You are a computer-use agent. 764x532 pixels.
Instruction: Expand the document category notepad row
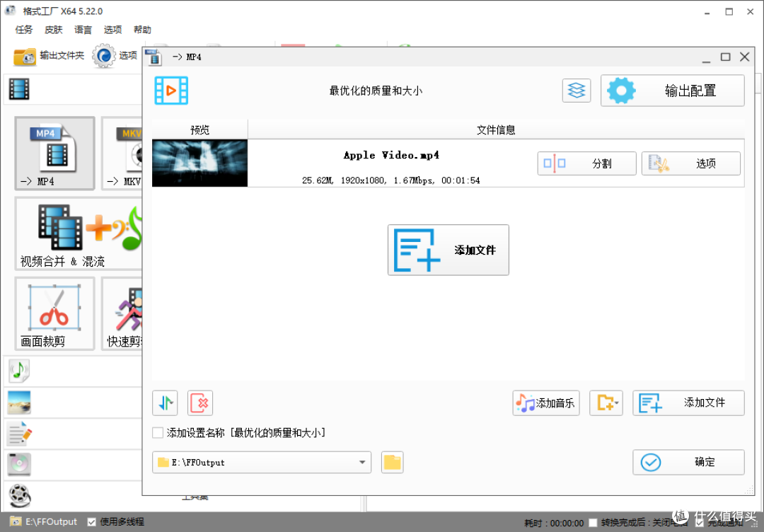coord(19,434)
